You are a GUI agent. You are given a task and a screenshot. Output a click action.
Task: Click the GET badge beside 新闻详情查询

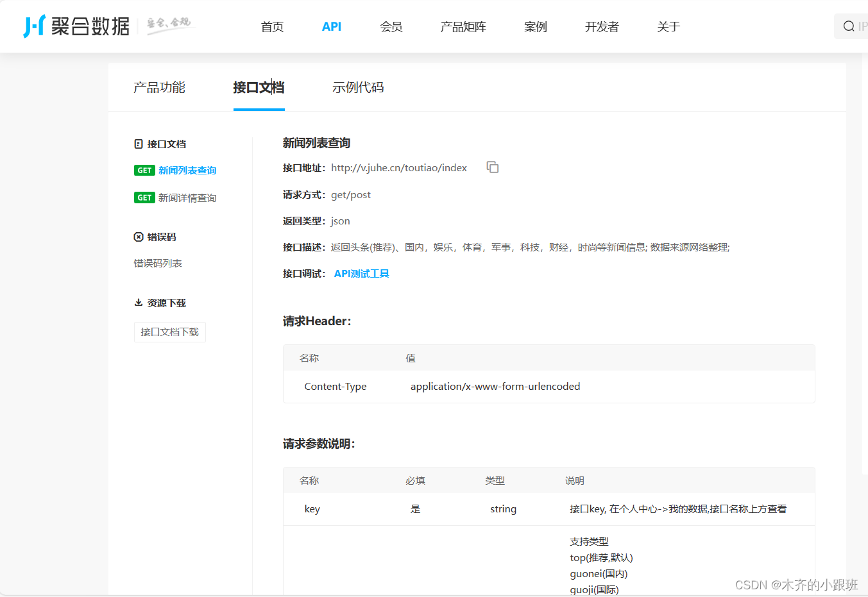click(144, 198)
